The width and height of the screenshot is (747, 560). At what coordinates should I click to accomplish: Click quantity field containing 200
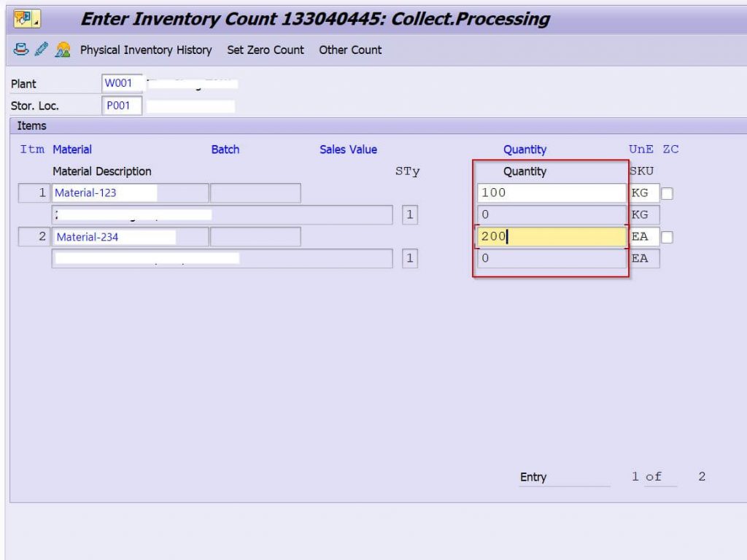551,237
